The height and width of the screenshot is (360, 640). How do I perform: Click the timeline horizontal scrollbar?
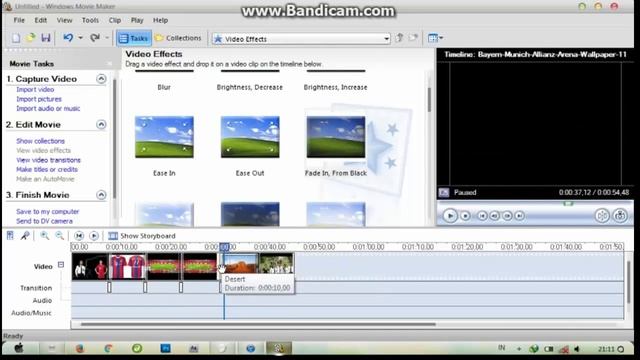(x=258, y=324)
